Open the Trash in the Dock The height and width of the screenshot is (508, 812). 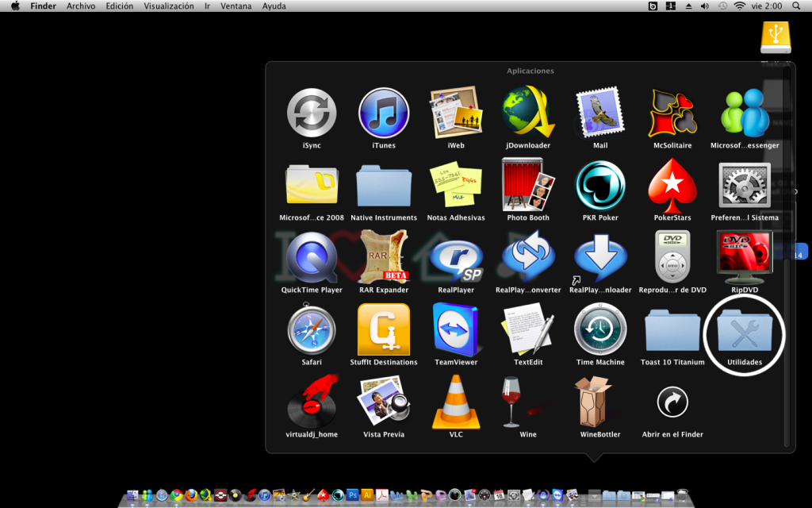pyautogui.click(x=682, y=495)
